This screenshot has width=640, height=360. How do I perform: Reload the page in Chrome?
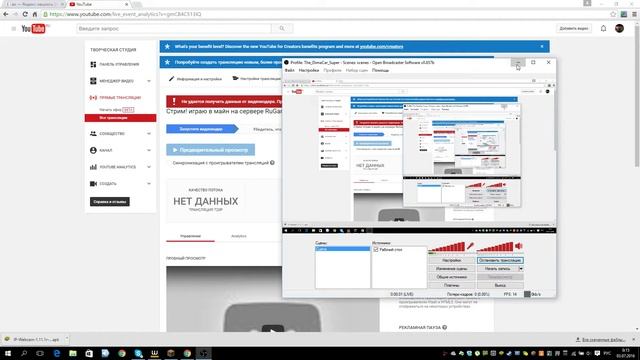coord(25,14)
